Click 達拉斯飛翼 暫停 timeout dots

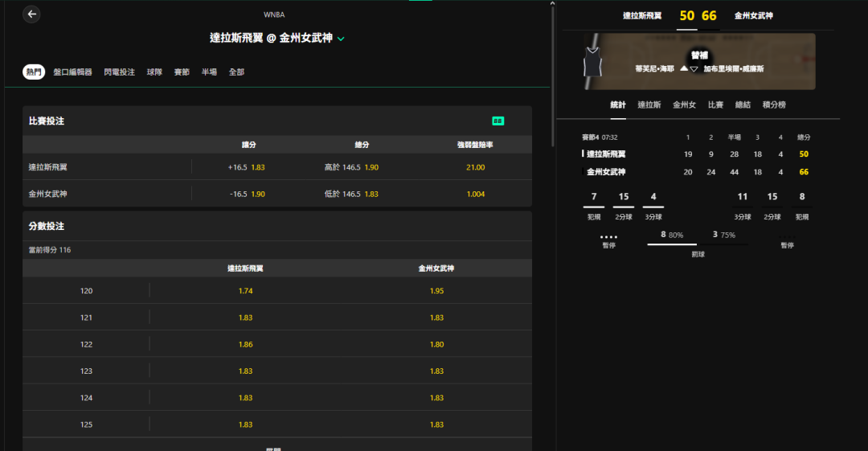(608, 237)
